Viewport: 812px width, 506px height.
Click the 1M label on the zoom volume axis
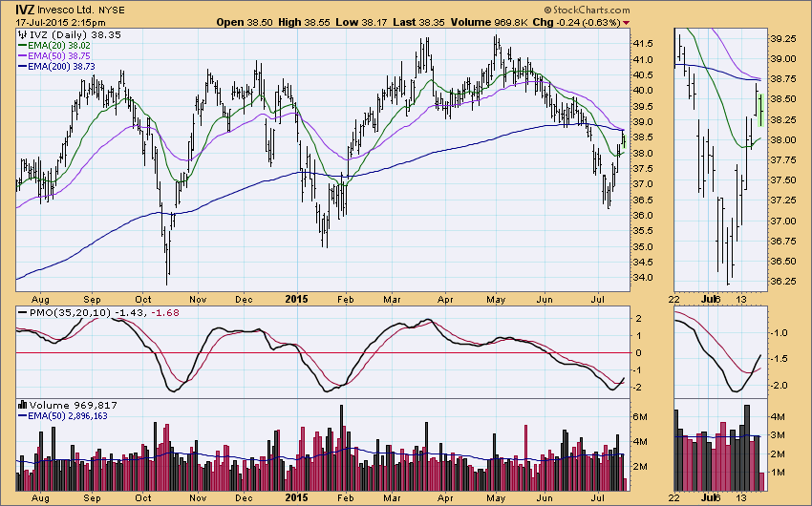[779, 473]
